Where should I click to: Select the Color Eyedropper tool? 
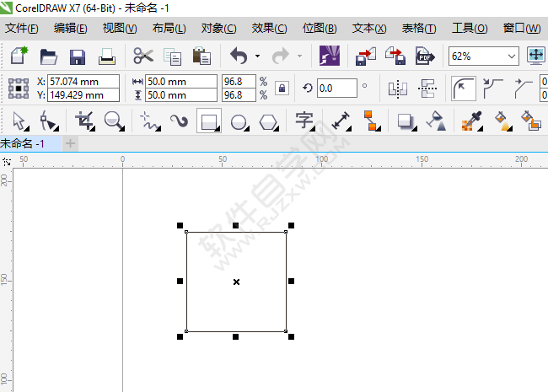470,121
